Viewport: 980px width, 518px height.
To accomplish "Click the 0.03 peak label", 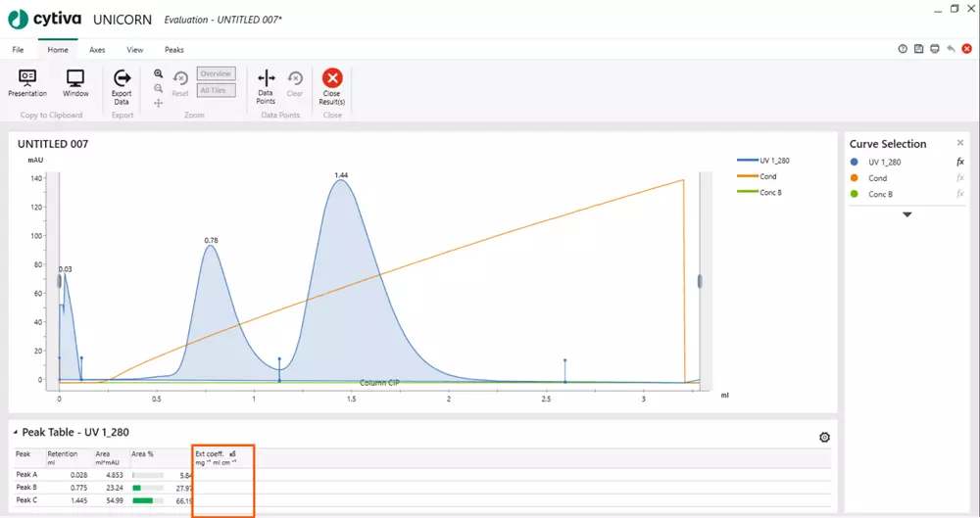I will [66, 269].
